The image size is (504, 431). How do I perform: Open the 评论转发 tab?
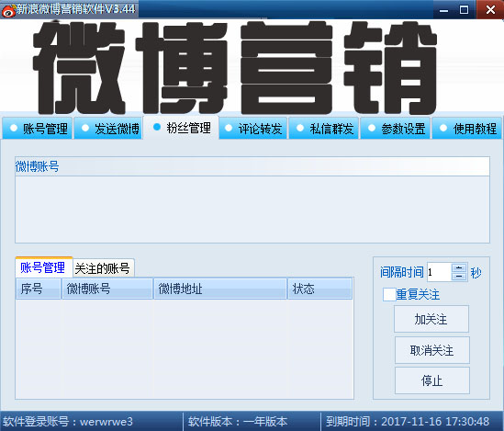(253, 129)
